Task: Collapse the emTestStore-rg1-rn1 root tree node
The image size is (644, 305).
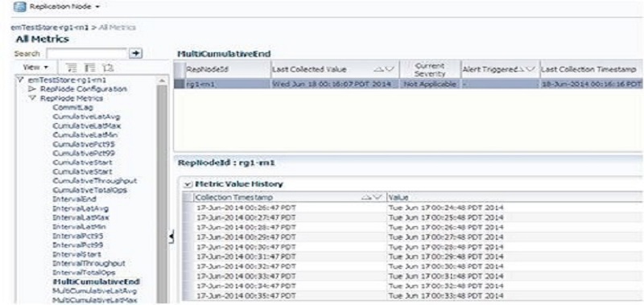Action: tap(20, 80)
